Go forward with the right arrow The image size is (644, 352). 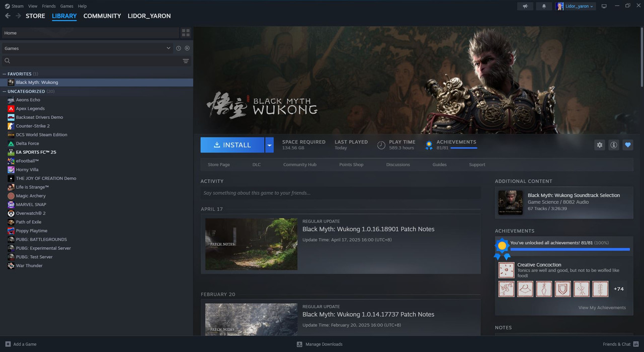[x=18, y=16]
